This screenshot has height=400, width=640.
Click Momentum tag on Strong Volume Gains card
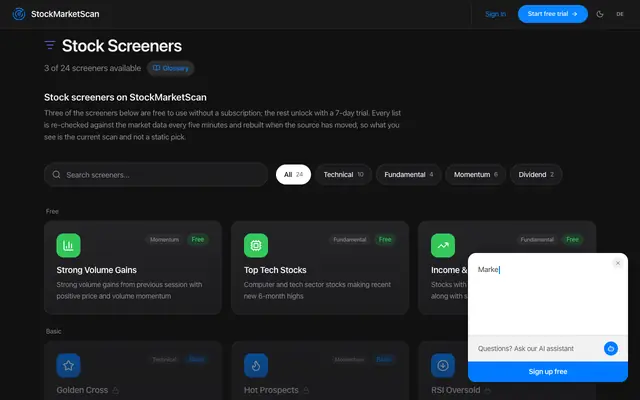(164, 240)
